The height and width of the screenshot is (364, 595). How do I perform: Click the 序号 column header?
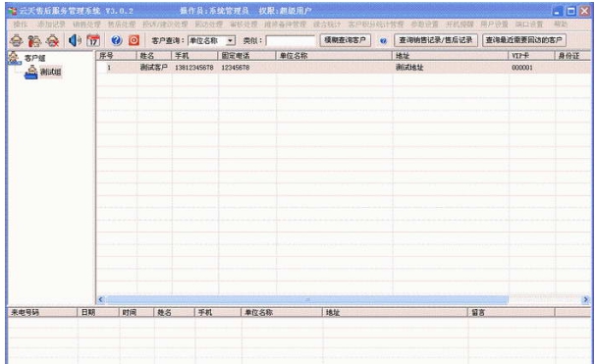[x=116, y=56]
